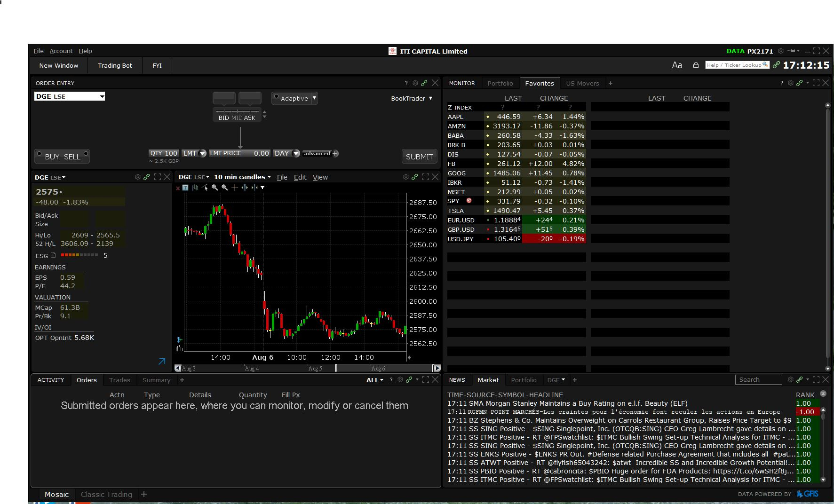Open Monitor panel settings gear icon

(791, 83)
